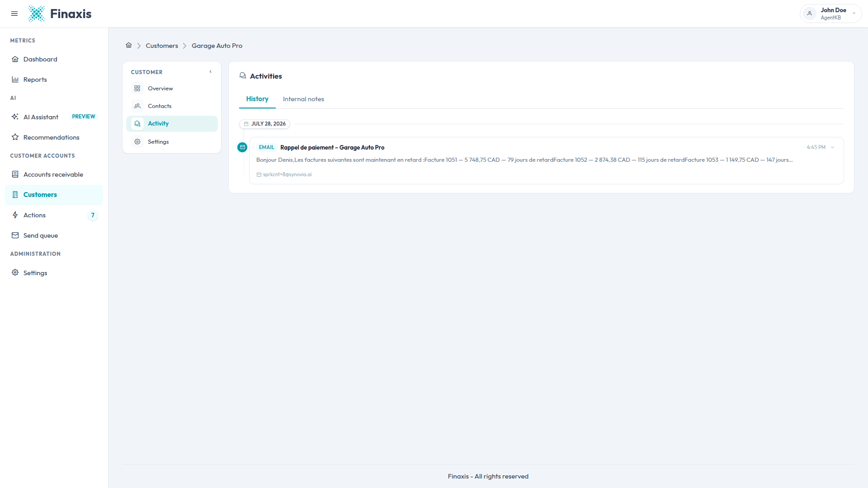
Task: Click the AgentKB text under John Doe
Action: coord(831,18)
